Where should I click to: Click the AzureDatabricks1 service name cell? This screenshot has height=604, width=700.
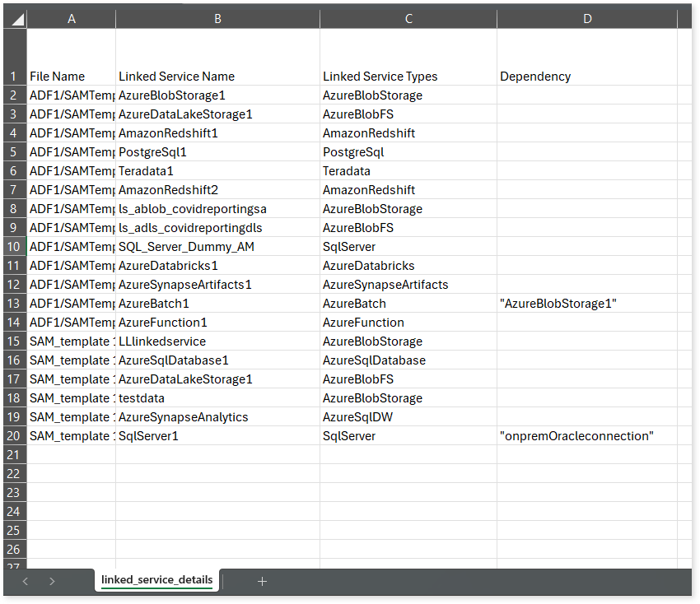click(217, 266)
